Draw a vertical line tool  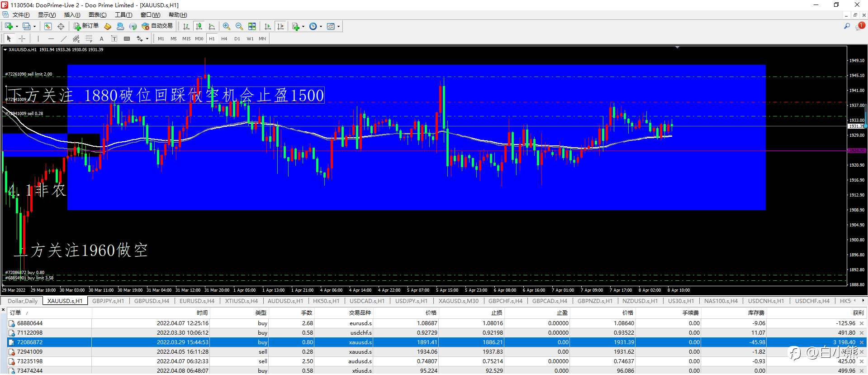coord(38,39)
